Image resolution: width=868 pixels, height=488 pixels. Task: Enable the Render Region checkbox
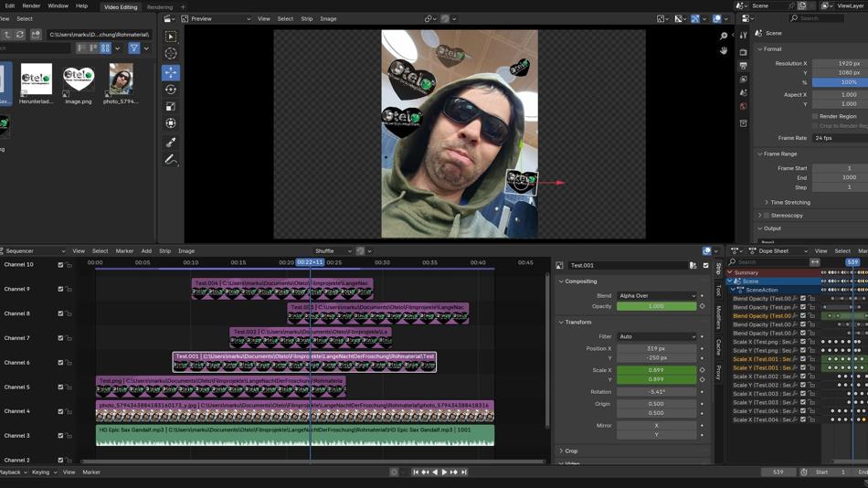[815, 117]
